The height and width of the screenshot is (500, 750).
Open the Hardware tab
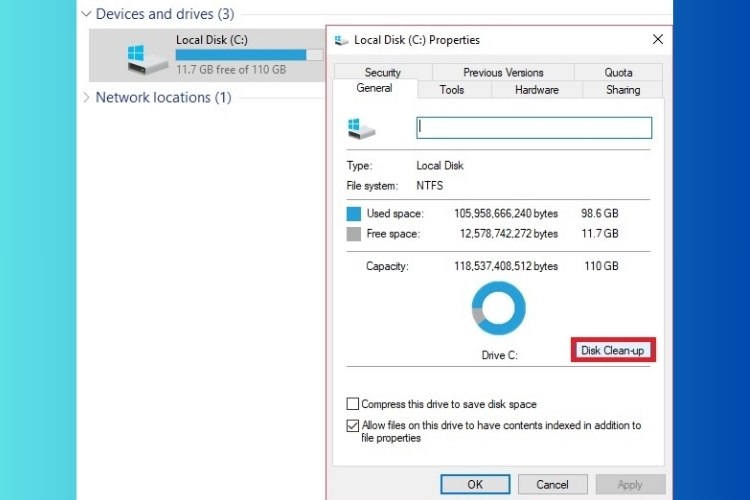point(537,90)
